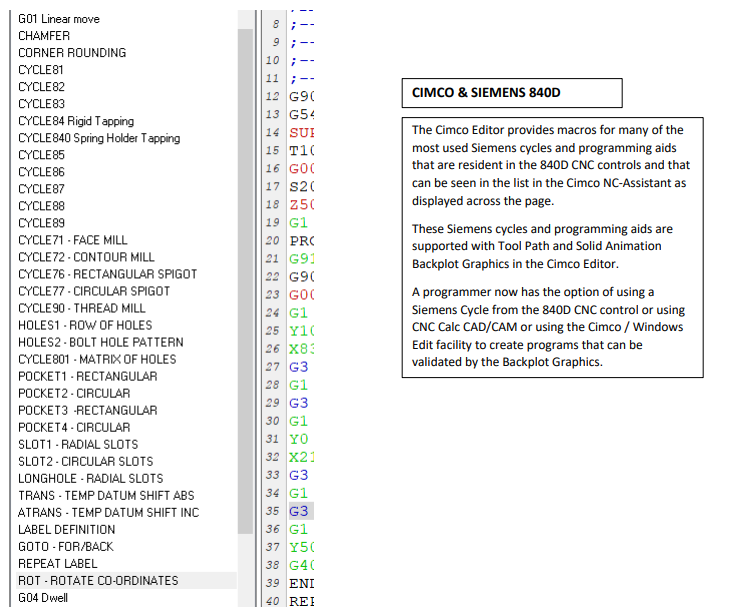
Task: Pick 'POCKET4 - CIRCULAR' entry
Action: [74, 427]
